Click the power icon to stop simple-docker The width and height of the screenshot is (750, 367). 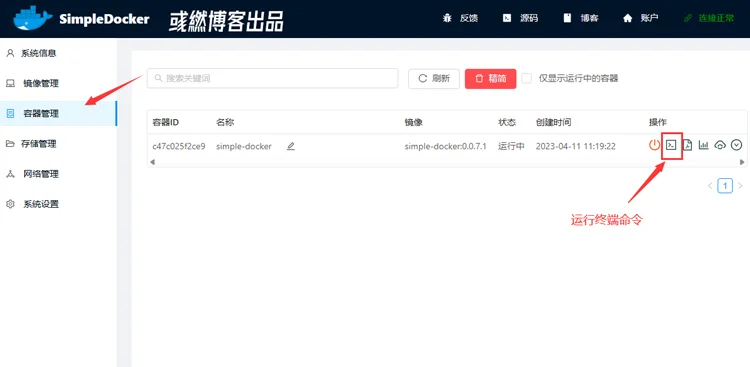[654, 145]
